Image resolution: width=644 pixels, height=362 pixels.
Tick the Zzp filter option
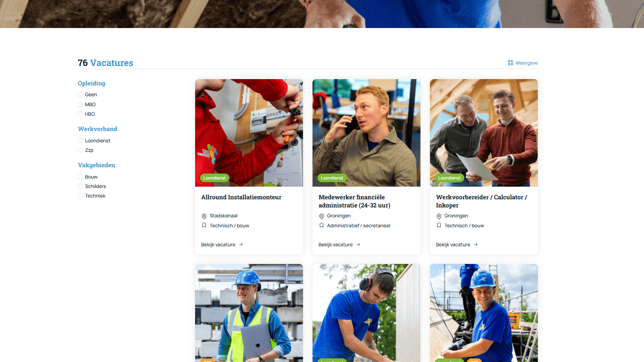click(x=80, y=150)
